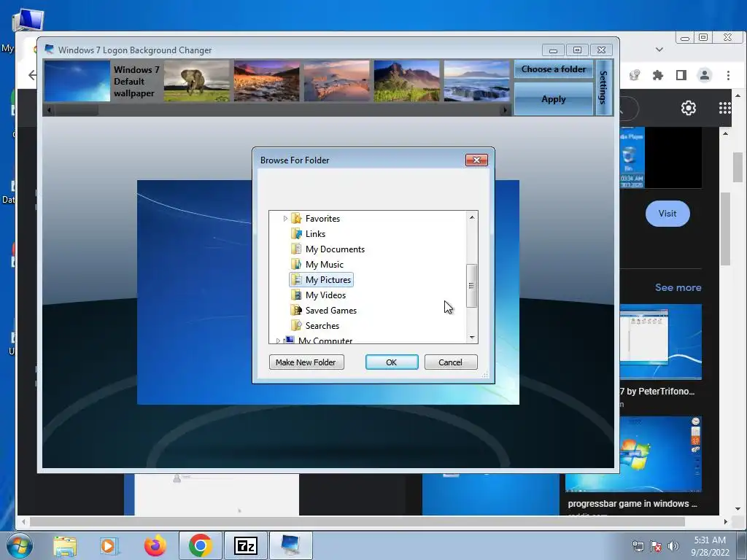Open Windows Explorer from taskbar

coord(65,546)
